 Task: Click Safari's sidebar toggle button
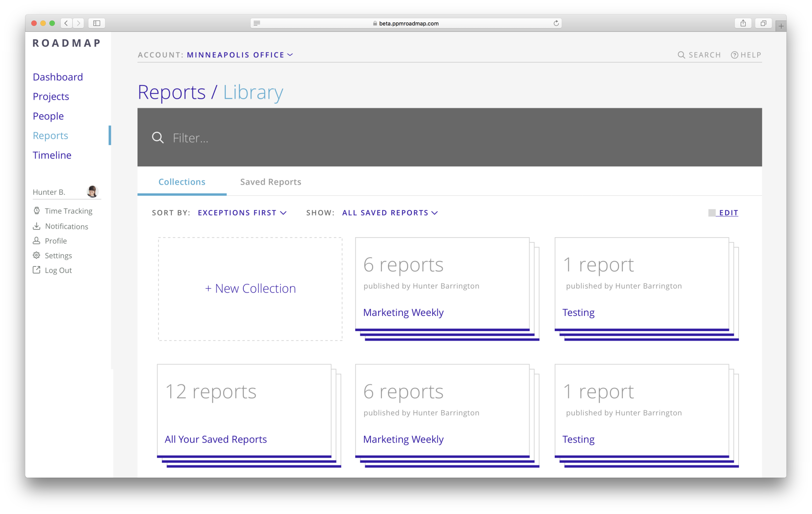coord(97,23)
